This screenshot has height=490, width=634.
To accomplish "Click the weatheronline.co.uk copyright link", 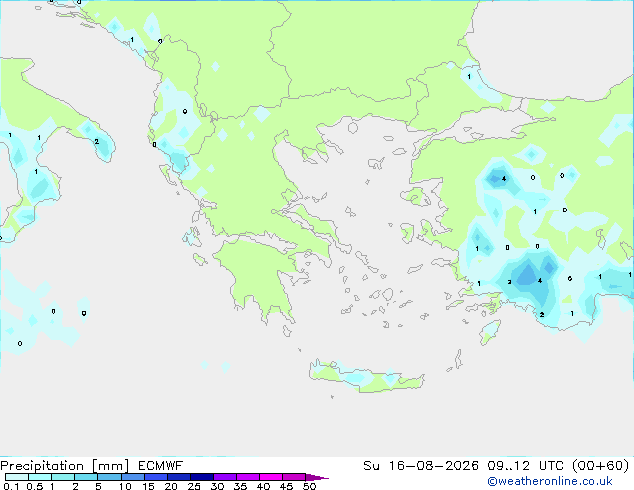I will (549, 481).
